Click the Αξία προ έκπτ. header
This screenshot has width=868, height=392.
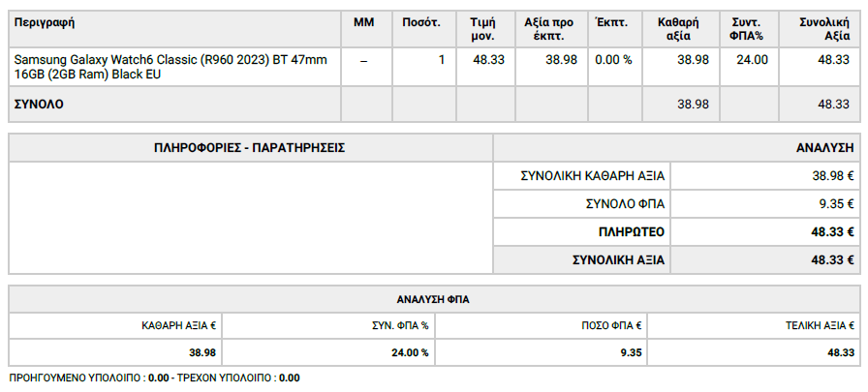coord(551,29)
